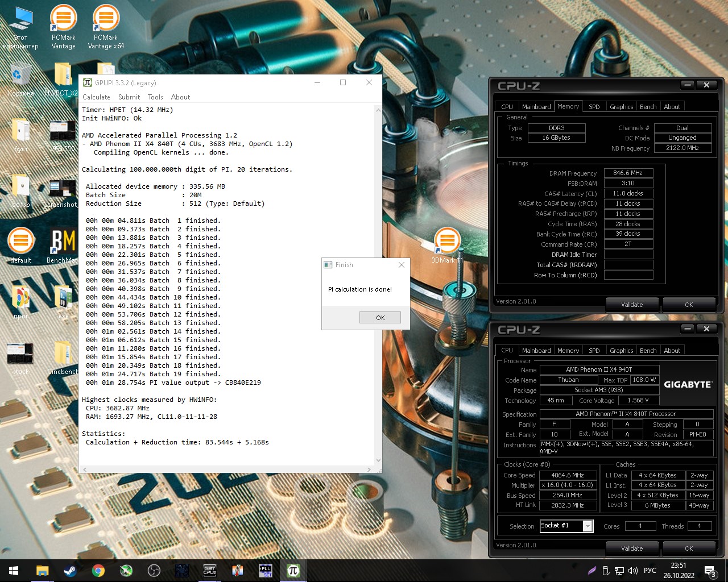Open the Windows Start menu
Image resolution: width=728 pixels, height=582 pixels.
14,571
